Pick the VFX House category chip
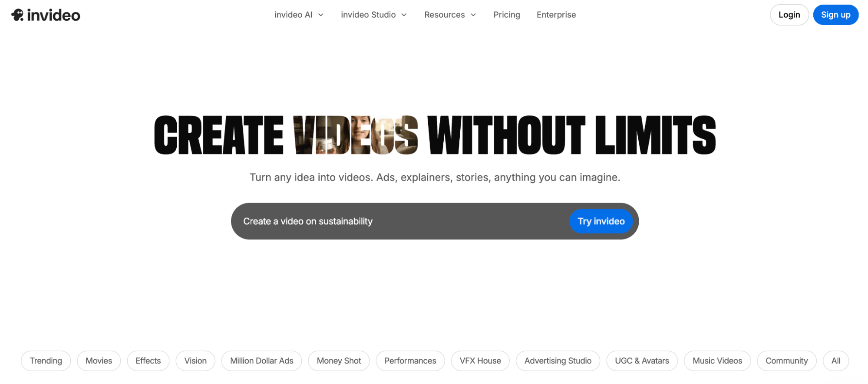Viewport: 868px width, 384px height. tap(480, 361)
